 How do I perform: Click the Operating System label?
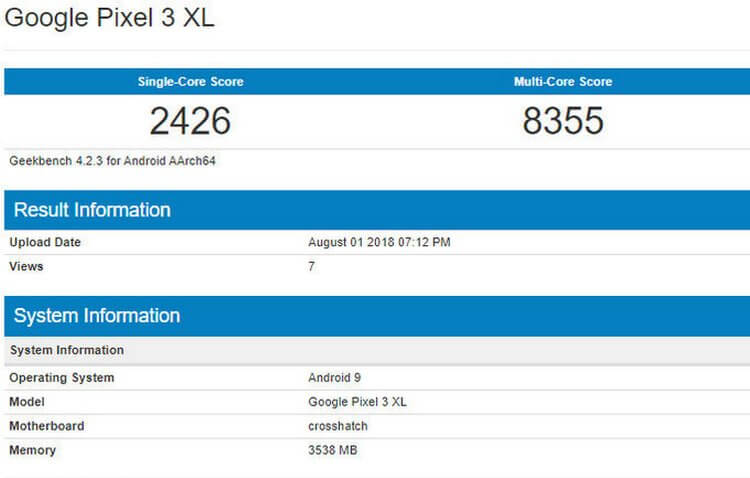pos(62,378)
